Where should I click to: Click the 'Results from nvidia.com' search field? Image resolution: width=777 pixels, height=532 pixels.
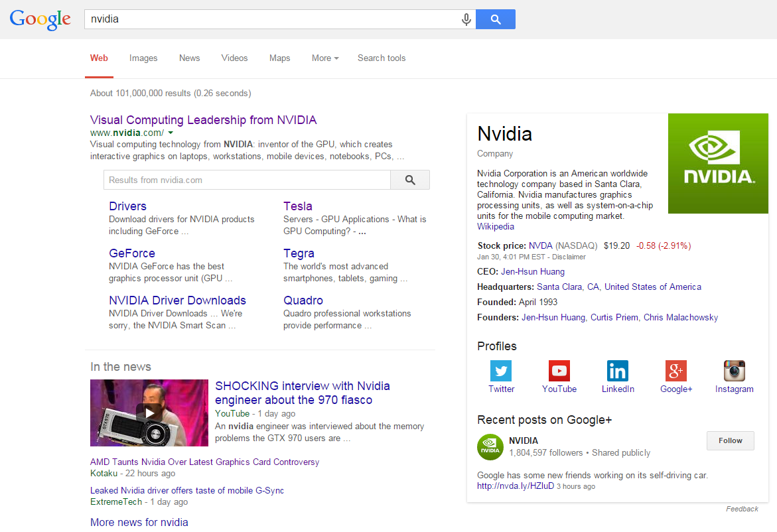247,180
